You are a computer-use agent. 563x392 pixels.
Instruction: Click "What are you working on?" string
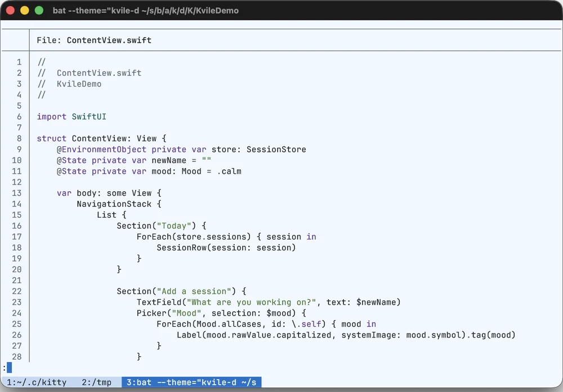(x=251, y=302)
